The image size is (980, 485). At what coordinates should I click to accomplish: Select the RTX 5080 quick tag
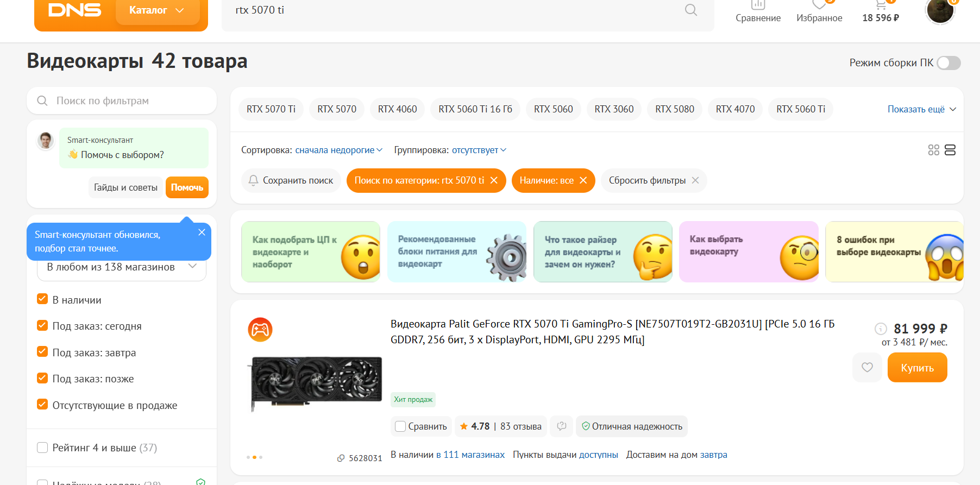click(674, 109)
